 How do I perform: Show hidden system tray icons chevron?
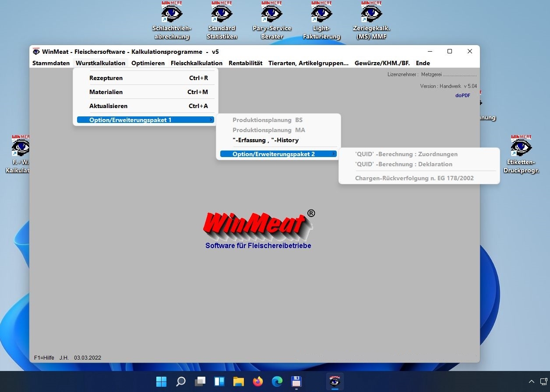pyautogui.click(x=532, y=381)
